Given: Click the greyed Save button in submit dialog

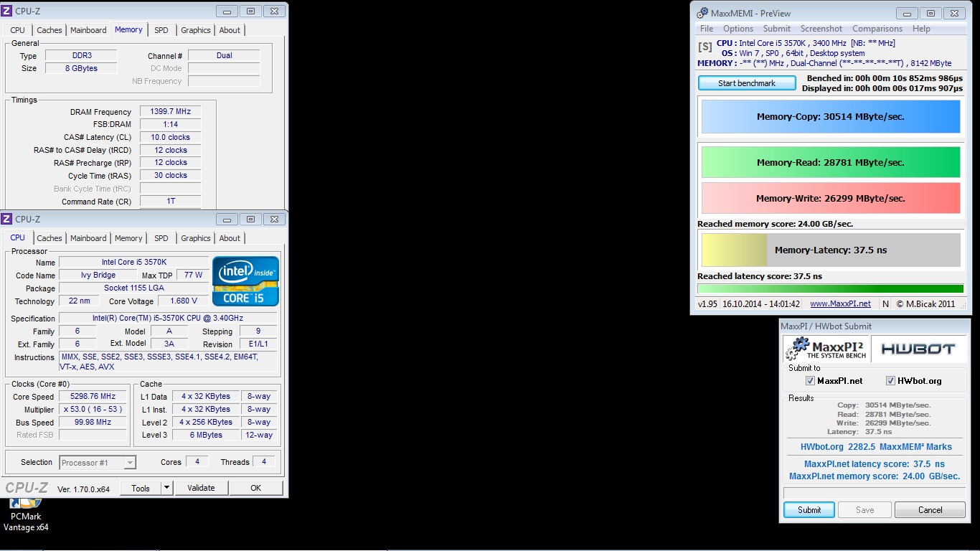Looking at the screenshot, I should (865, 510).
